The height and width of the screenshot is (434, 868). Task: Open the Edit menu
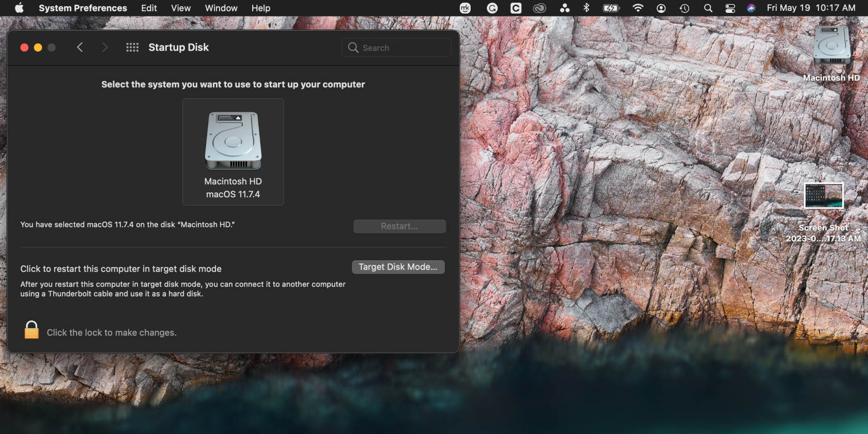pos(149,8)
